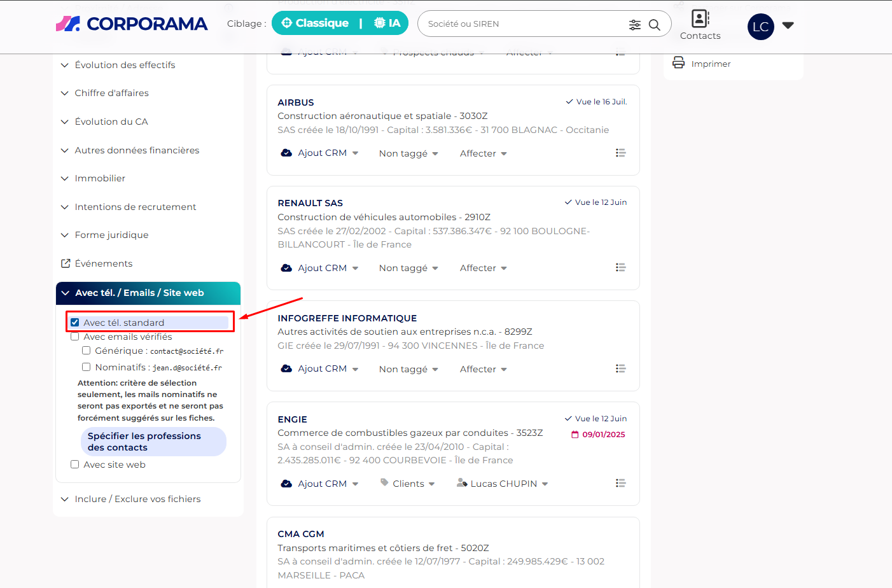Switch to Classique targeting mode
This screenshot has height=588, width=892.
316,24
